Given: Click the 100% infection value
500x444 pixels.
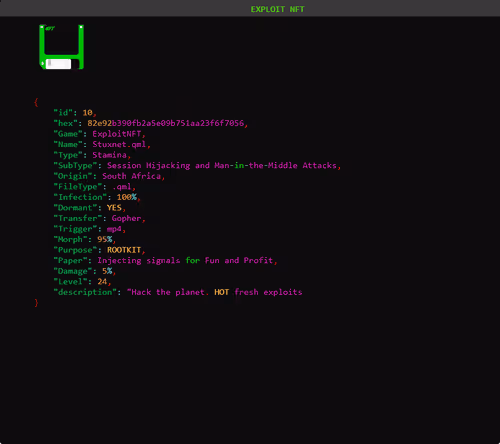Looking at the screenshot, I should (x=127, y=197).
